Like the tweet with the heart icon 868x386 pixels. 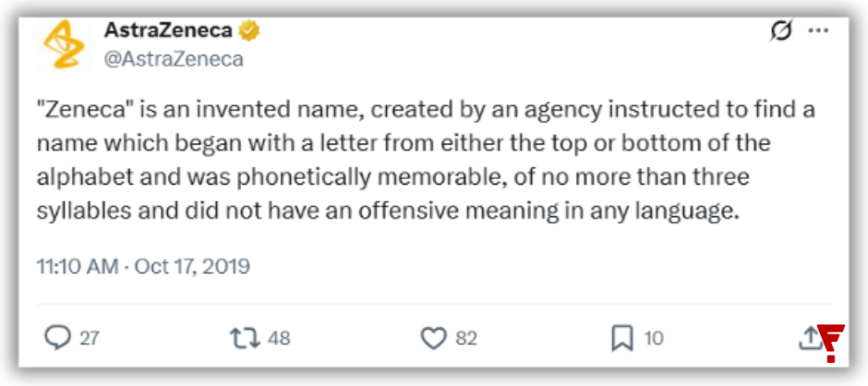[433, 338]
